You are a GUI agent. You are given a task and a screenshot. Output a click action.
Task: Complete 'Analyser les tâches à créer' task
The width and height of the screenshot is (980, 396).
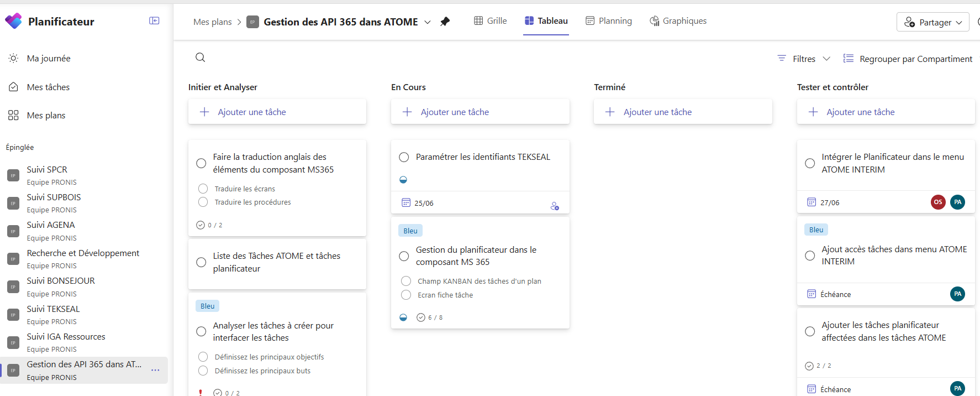tap(201, 331)
